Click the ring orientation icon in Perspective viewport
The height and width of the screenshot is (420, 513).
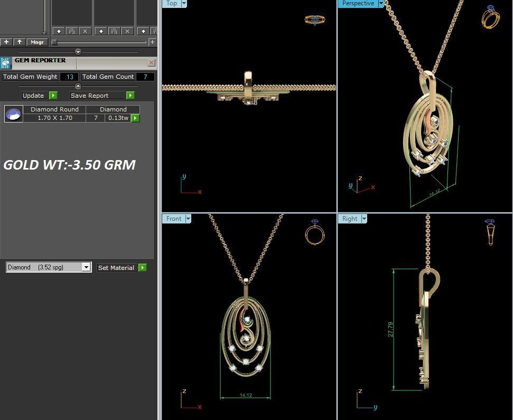pyautogui.click(x=491, y=17)
